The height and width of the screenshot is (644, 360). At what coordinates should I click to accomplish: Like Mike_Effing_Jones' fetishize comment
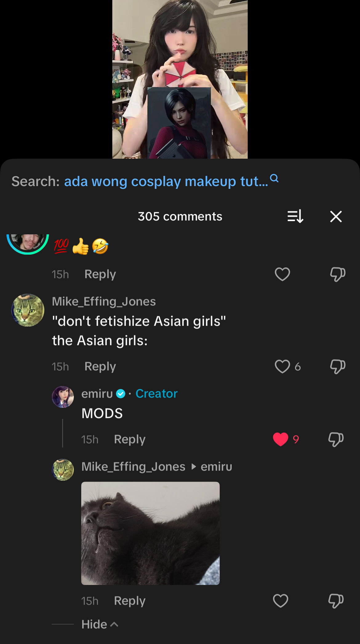point(282,366)
